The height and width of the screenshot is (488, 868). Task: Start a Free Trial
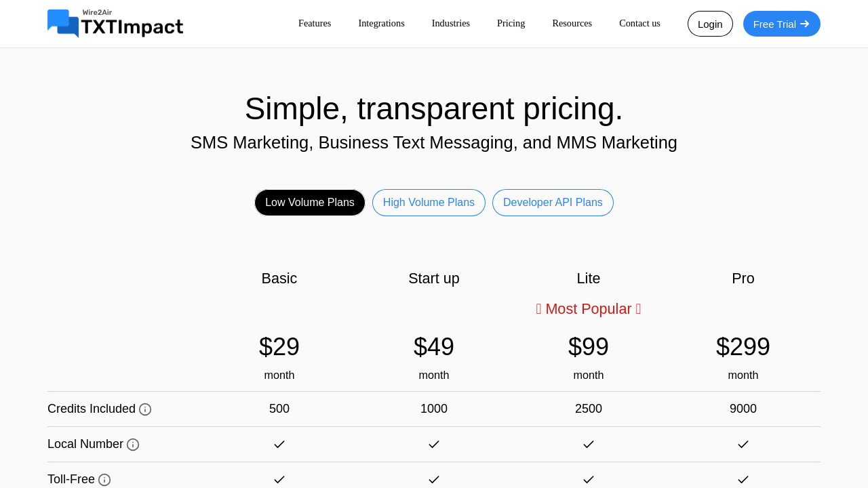click(781, 24)
